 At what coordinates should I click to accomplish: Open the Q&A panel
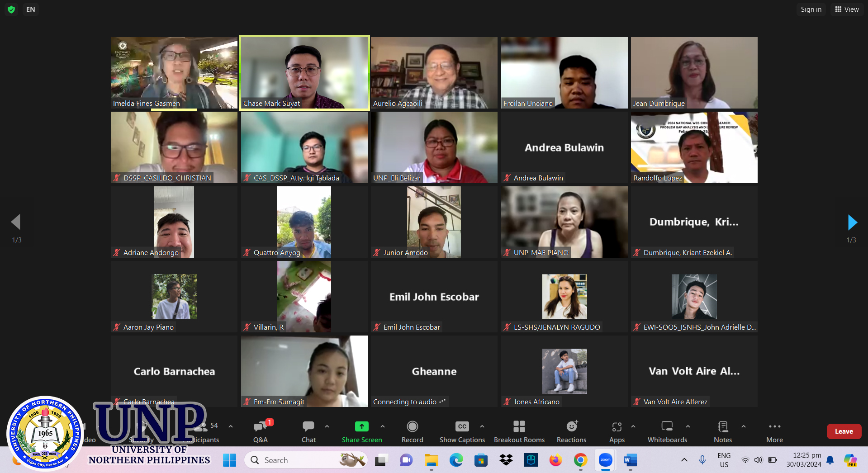click(261, 431)
